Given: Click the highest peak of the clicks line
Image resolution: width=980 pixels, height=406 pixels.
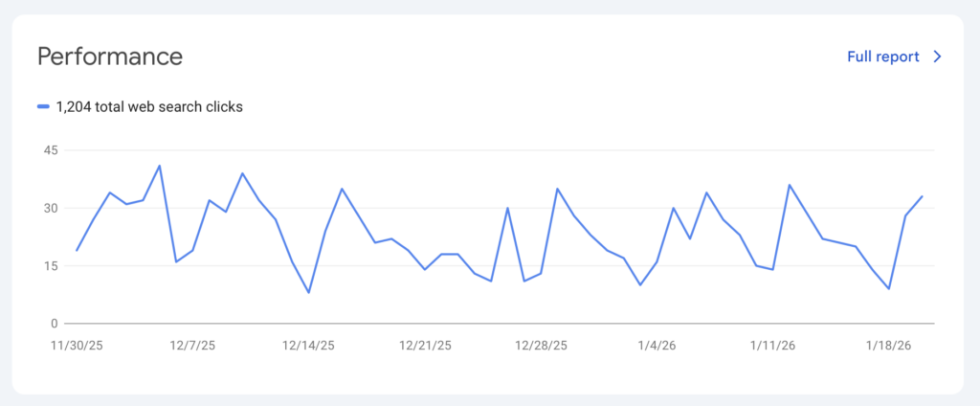Looking at the screenshot, I should (159, 166).
